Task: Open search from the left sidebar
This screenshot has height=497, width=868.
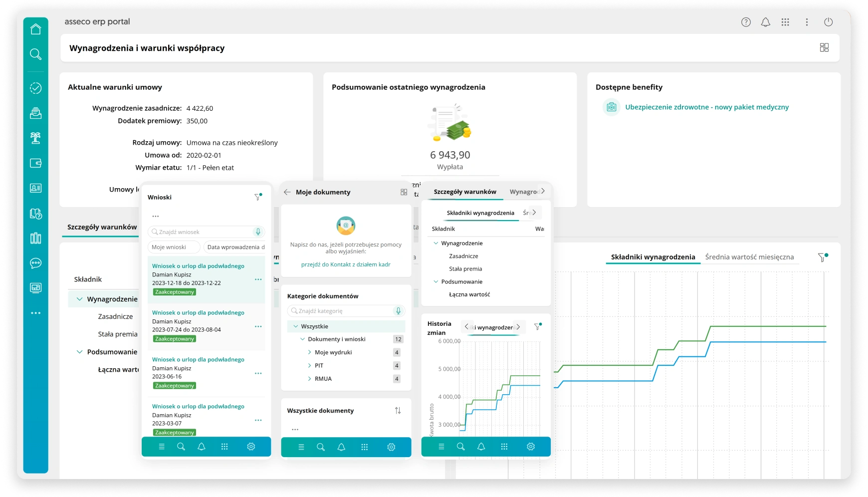Action: (x=35, y=54)
